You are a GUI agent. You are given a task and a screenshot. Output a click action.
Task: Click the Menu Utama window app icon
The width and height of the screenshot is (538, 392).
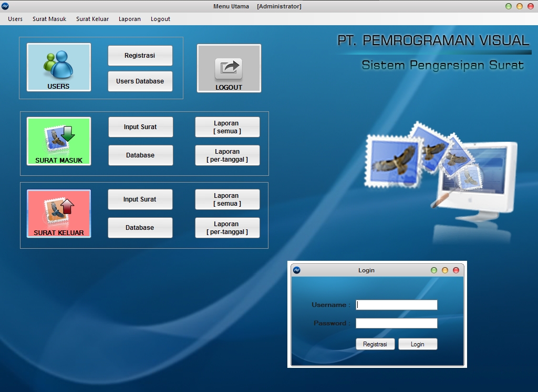coord(5,6)
